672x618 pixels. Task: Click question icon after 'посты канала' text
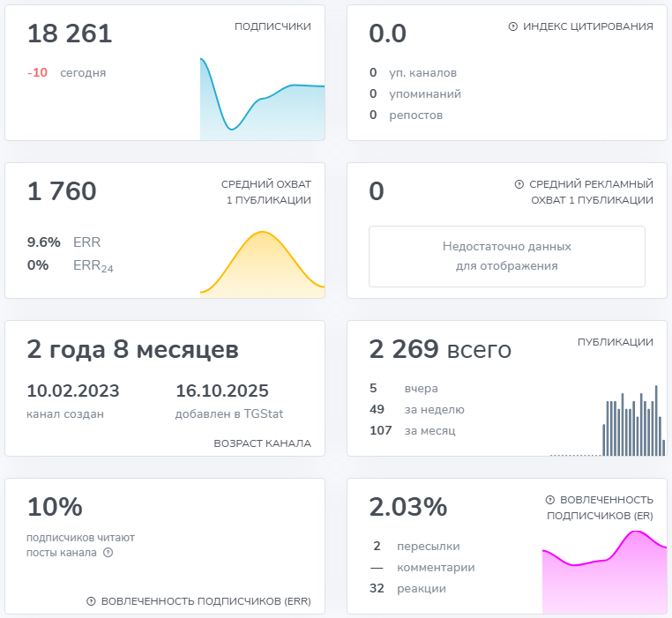[108, 553]
